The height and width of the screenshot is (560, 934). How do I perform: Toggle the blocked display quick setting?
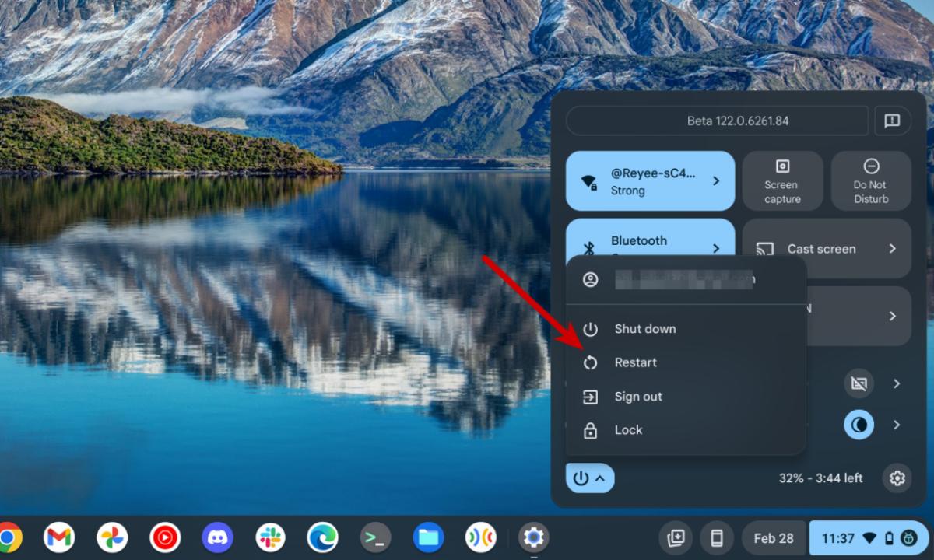(858, 383)
